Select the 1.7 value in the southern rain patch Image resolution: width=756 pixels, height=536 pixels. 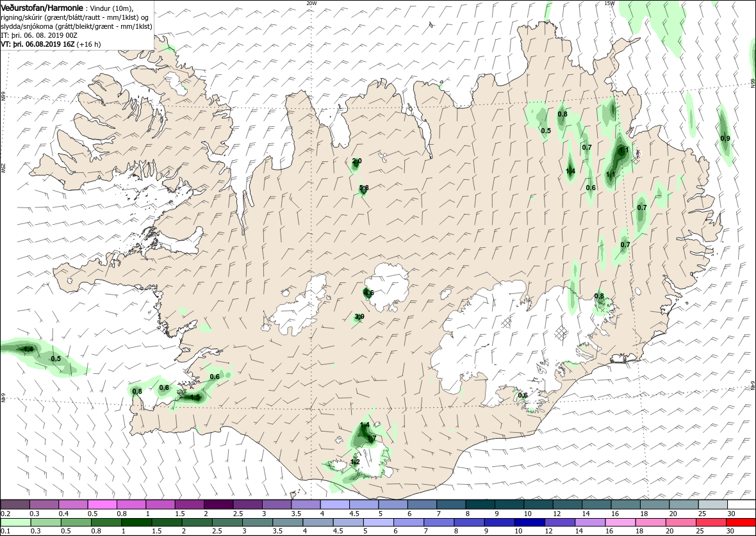click(x=371, y=438)
